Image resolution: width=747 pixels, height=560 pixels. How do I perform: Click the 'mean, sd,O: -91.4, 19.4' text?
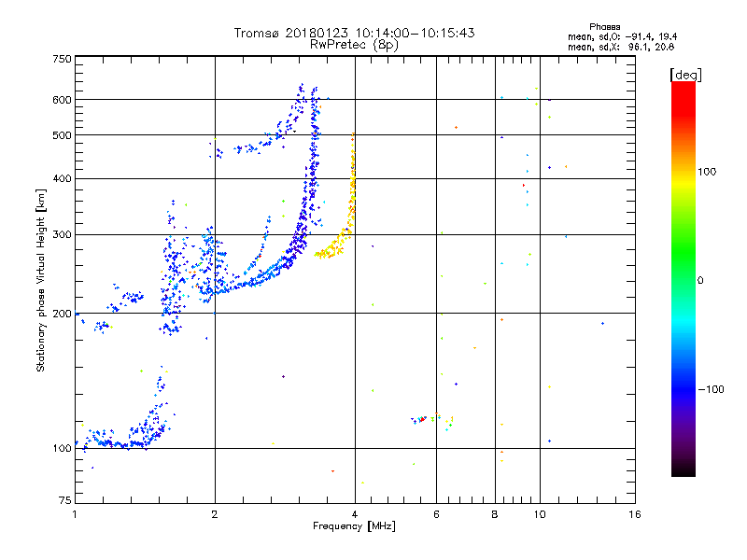coord(622,36)
